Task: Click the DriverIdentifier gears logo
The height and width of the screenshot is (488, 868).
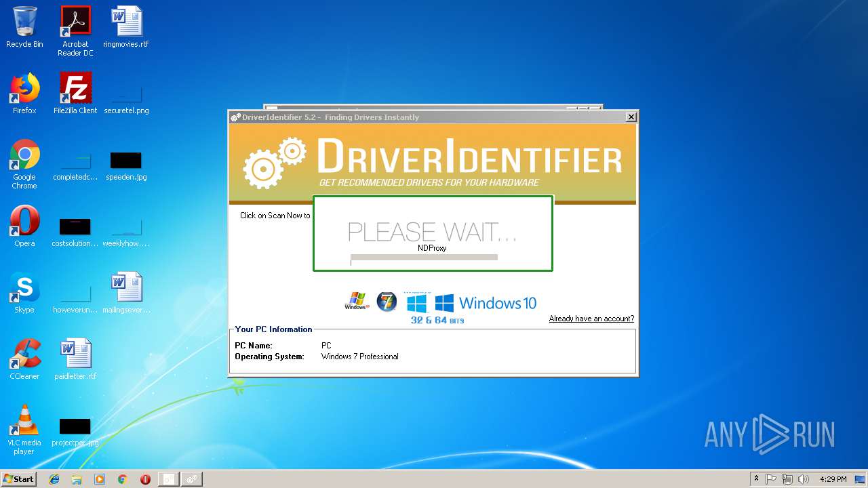Action: point(275,163)
